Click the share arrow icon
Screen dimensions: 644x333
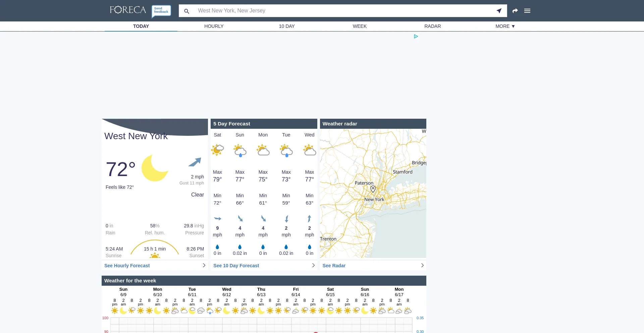pyautogui.click(x=515, y=11)
